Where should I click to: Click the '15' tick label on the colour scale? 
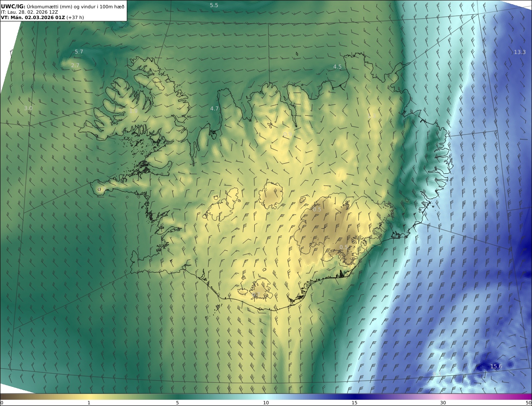tap(355, 403)
